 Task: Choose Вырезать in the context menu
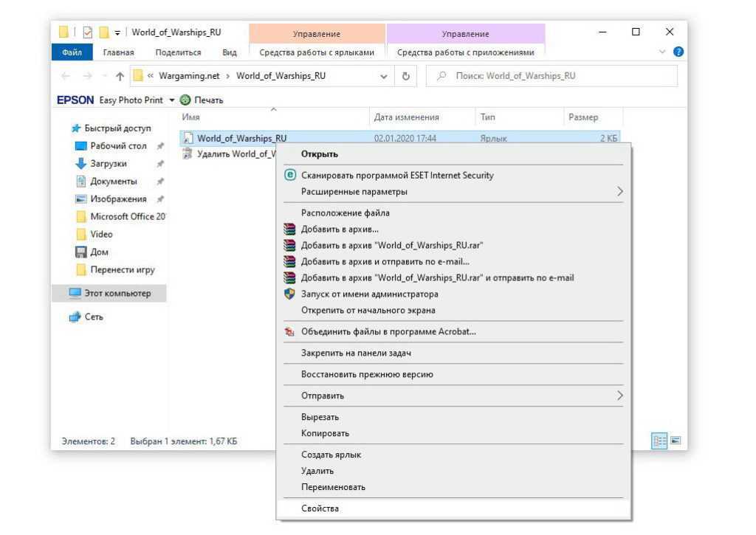(x=453, y=417)
